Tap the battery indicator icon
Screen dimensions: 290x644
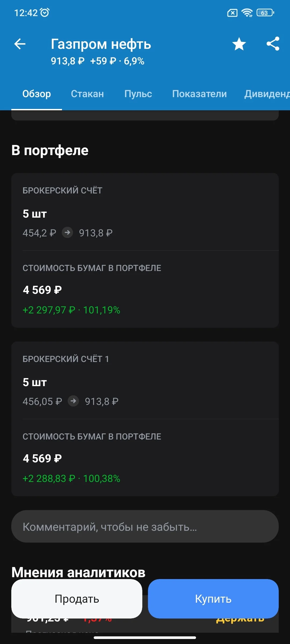click(x=265, y=13)
